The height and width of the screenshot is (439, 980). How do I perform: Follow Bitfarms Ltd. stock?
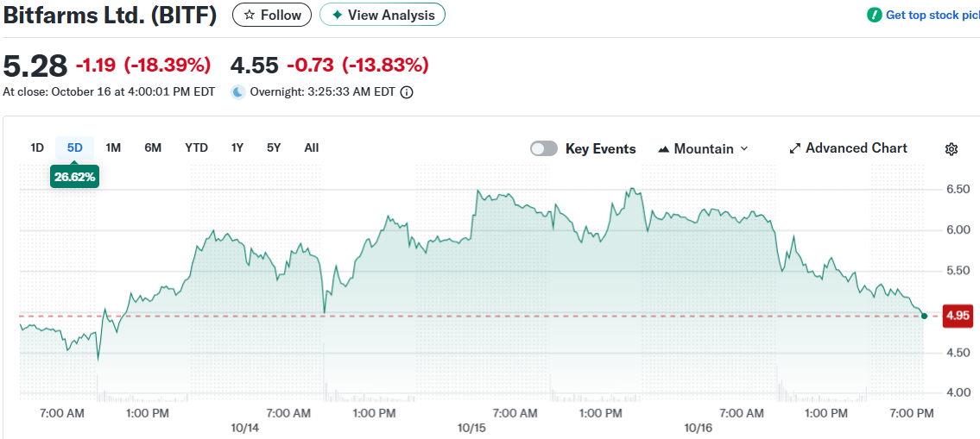(x=272, y=15)
